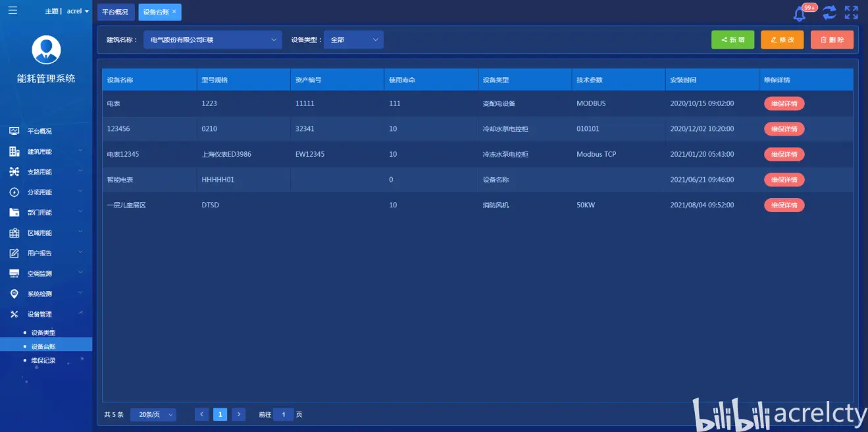868x432 pixels.
Task: Open the acrel theme dropdown
Action: point(78,11)
